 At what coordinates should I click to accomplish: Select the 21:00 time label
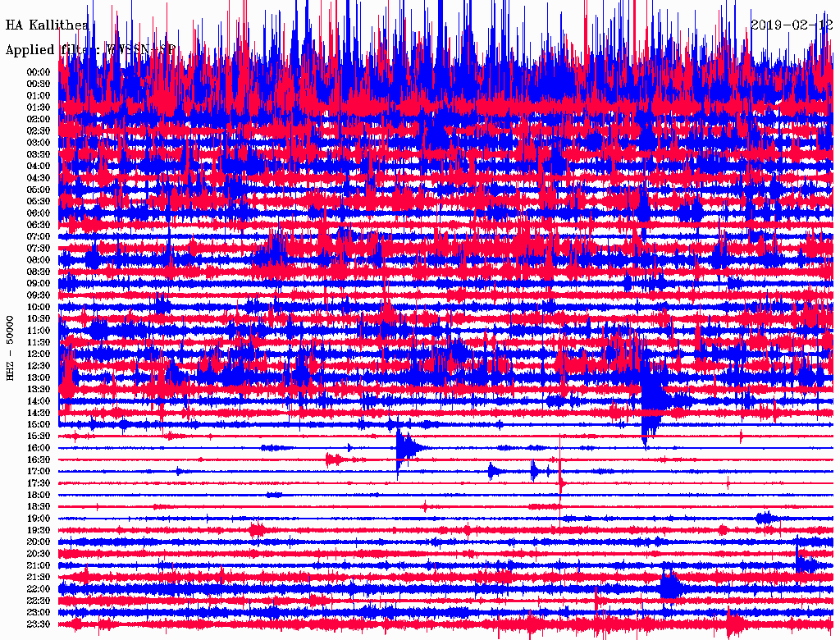click(38, 566)
